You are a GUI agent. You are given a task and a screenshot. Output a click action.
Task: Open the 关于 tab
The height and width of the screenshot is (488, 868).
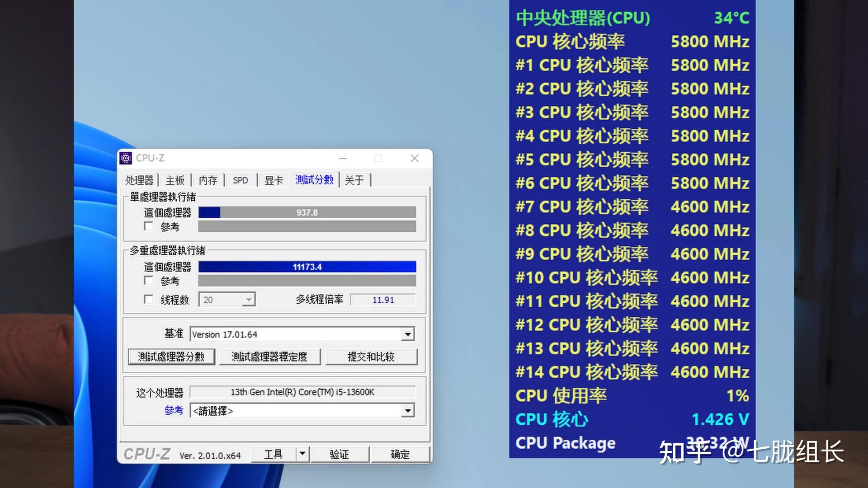click(x=354, y=180)
